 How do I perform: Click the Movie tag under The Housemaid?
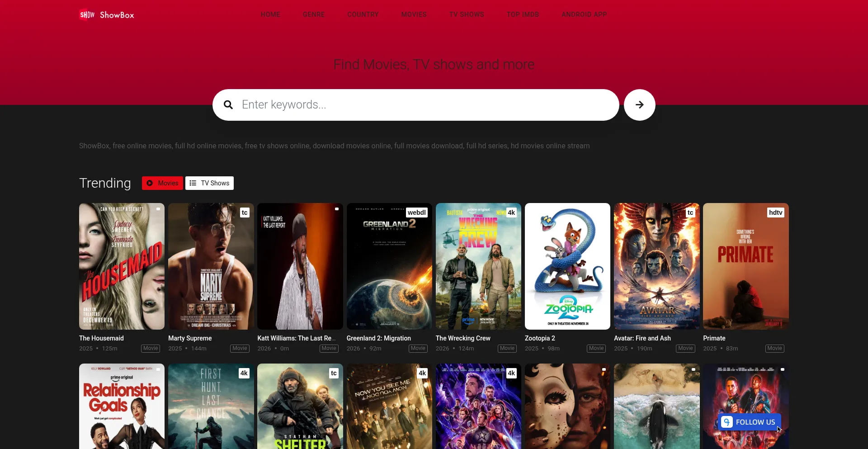[151, 349]
